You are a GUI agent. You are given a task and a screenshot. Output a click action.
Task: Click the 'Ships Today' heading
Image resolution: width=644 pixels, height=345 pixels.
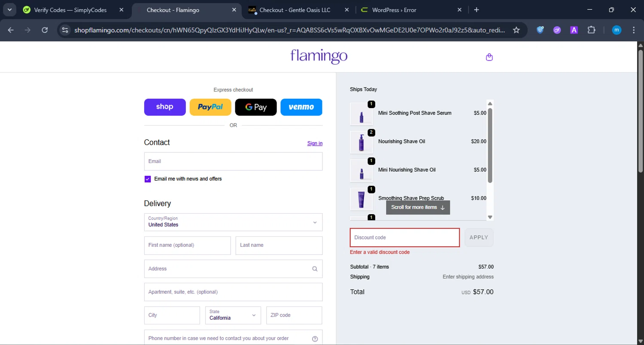tap(363, 90)
